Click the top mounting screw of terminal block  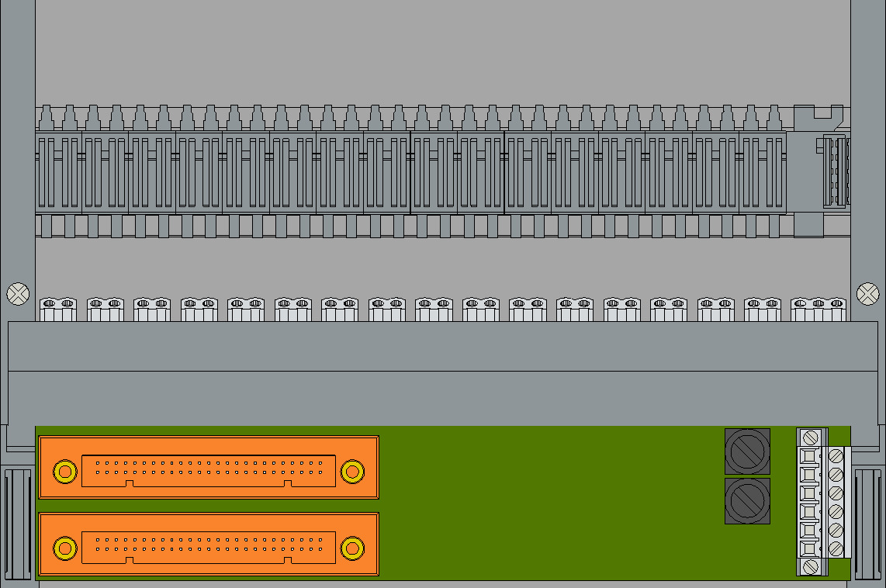pyautogui.click(x=810, y=438)
